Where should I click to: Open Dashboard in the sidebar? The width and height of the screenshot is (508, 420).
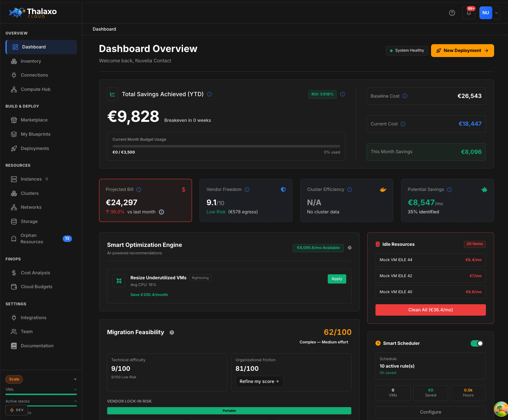pyautogui.click(x=41, y=47)
